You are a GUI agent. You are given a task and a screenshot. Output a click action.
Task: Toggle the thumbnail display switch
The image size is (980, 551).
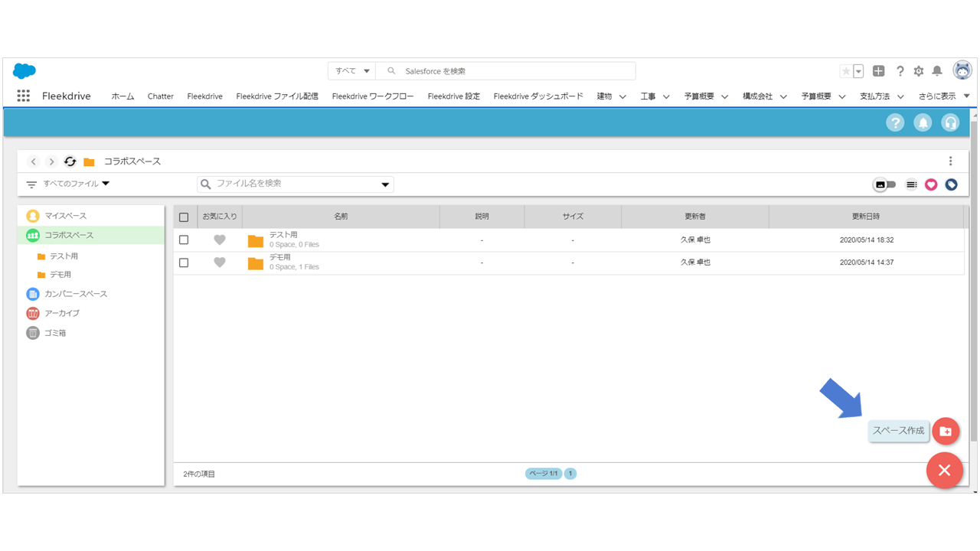(x=884, y=184)
